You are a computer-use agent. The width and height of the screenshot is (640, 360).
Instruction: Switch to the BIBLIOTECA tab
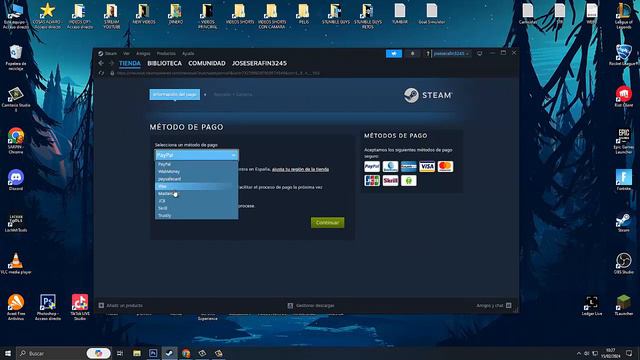click(x=164, y=63)
